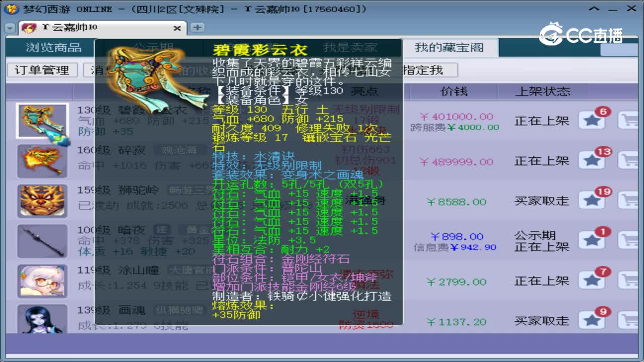The width and height of the screenshot is (644, 362).
Task: Click the price ￥2799.00
Action: [x=456, y=282]
